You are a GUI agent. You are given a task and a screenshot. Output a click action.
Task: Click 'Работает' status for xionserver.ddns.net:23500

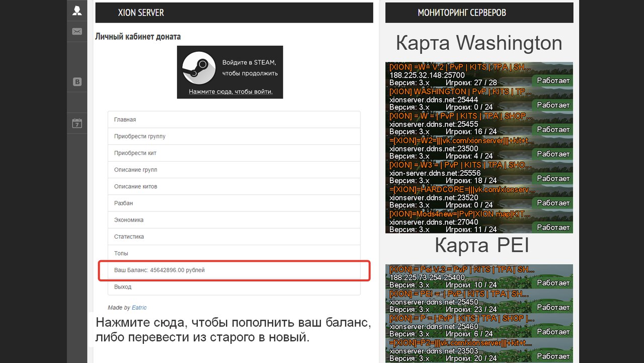tap(553, 154)
